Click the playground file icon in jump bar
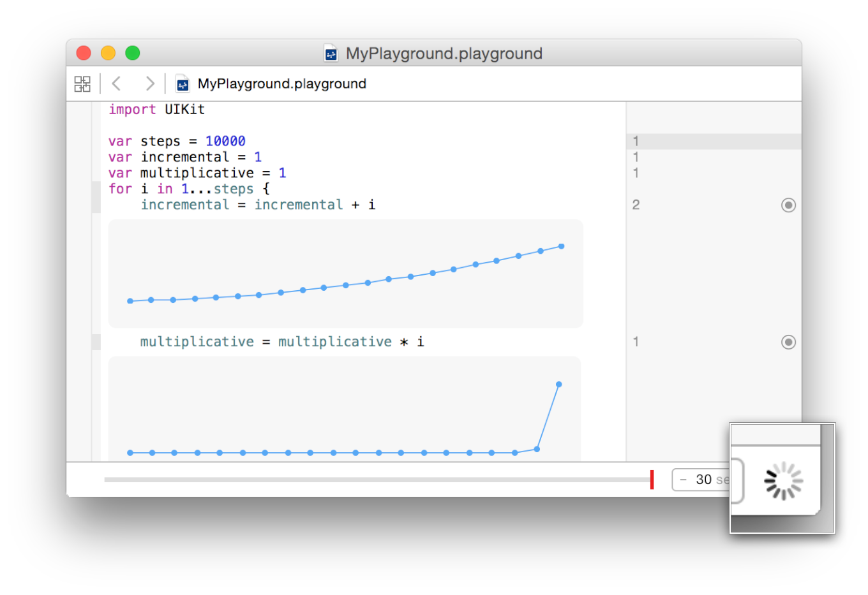The width and height of the screenshot is (868, 595). point(183,84)
